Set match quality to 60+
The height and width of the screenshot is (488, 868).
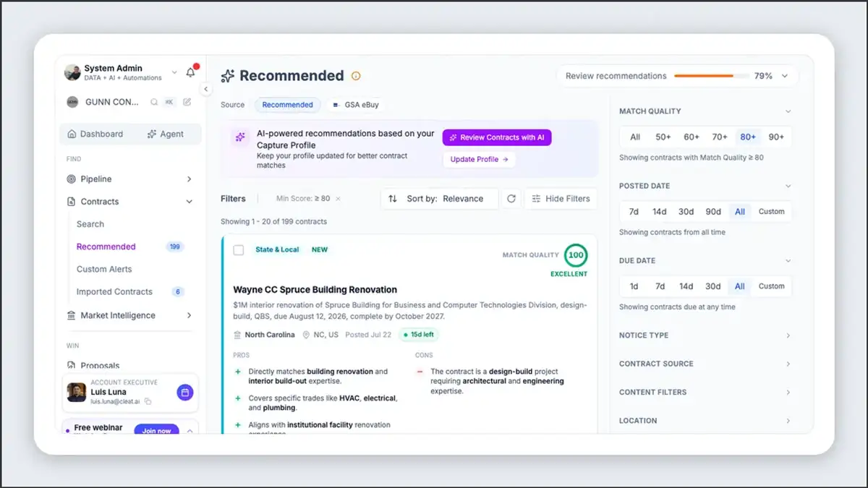pos(692,137)
